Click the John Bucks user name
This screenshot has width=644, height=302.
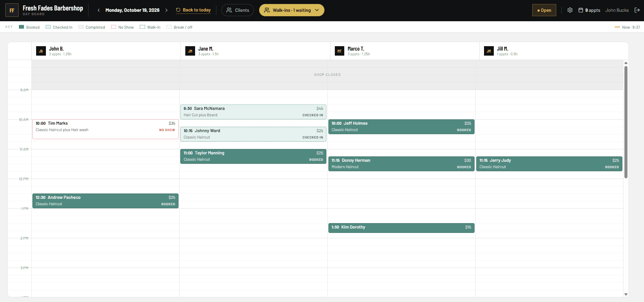[617, 10]
